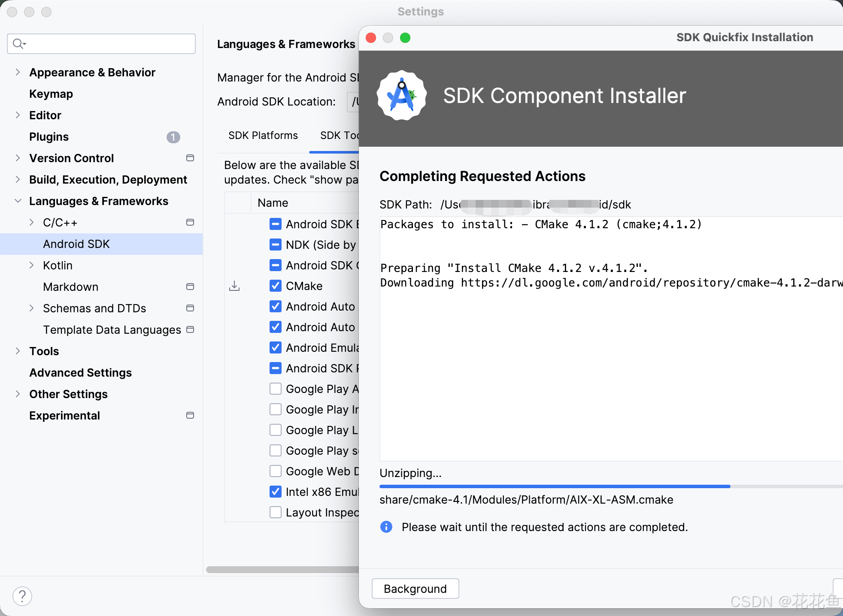Click Version Control project-level settings icon
Screen dimensions: 843x616
(190, 158)
